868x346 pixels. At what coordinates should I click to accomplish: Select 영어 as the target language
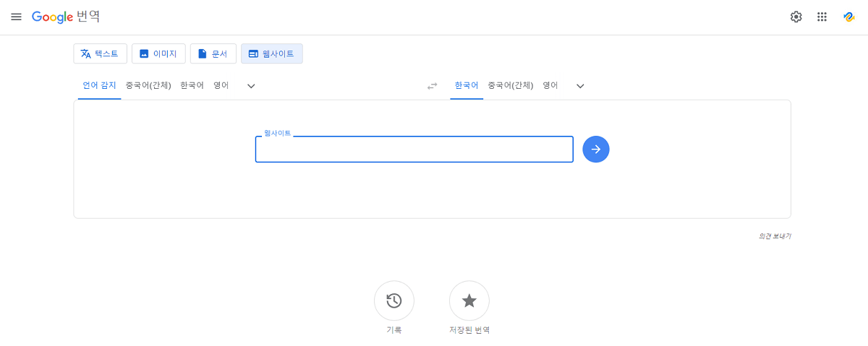coord(550,85)
